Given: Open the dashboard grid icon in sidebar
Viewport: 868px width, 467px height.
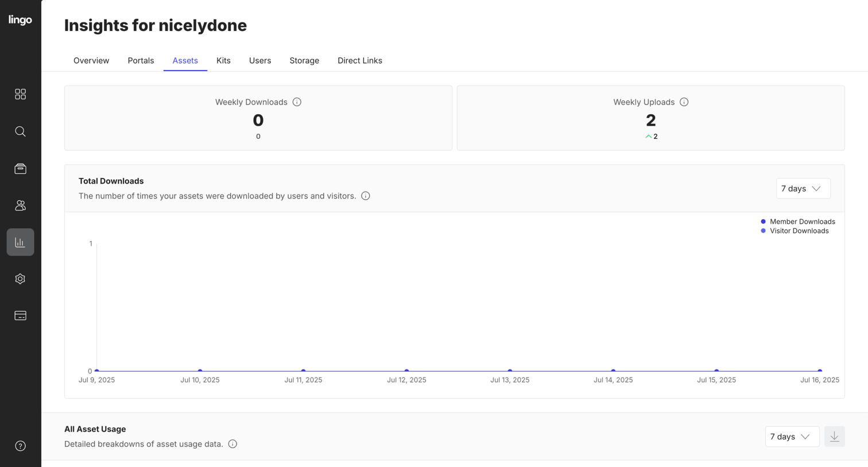Looking at the screenshot, I should point(20,94).
